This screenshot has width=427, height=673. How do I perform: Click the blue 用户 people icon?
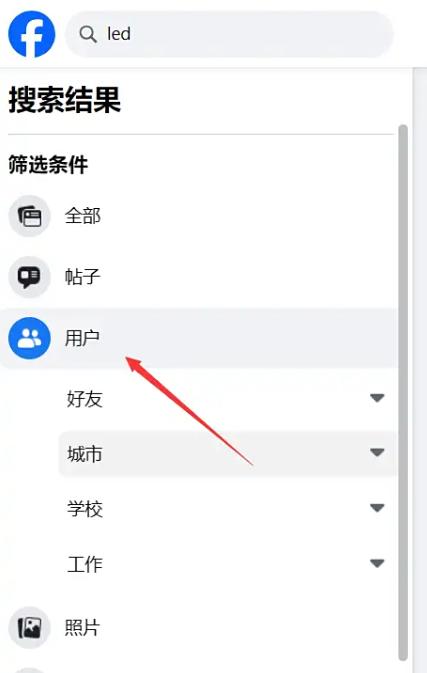click(30, 338)
